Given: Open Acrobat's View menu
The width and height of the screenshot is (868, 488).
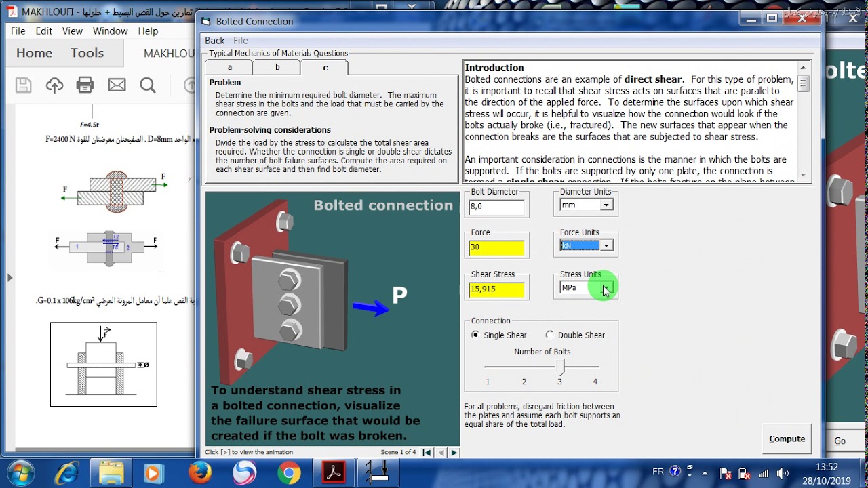Looking at the screenshot, I should (73, 31).
